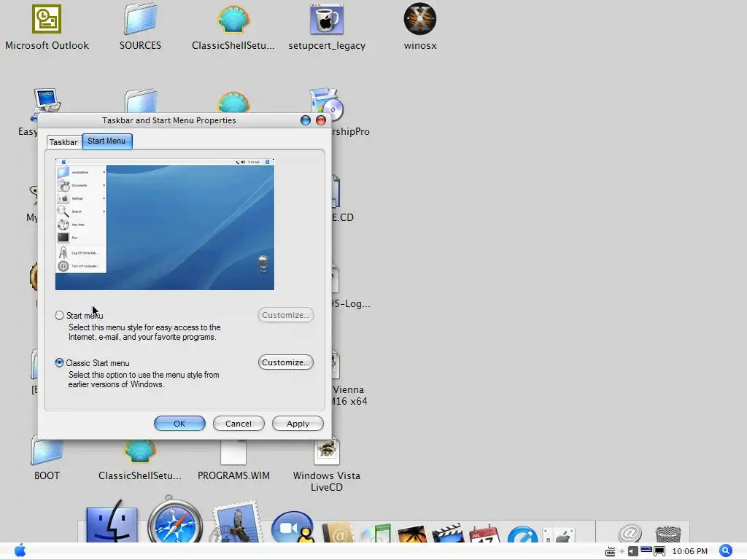The width and height of the screenshot is (747, 560).
Task: Close the Taskbar and Start Menu Properties dialog
Action: [x=321, y=120]
